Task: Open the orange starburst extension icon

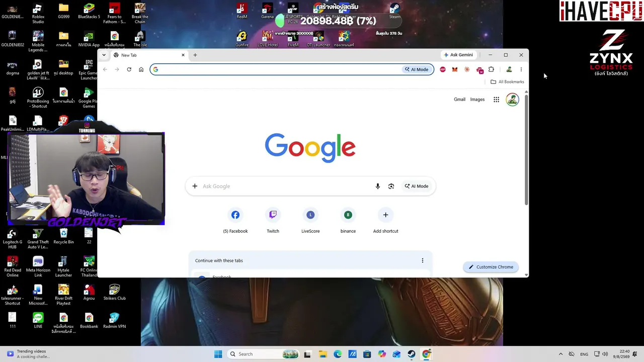Action: coord(467,69)
